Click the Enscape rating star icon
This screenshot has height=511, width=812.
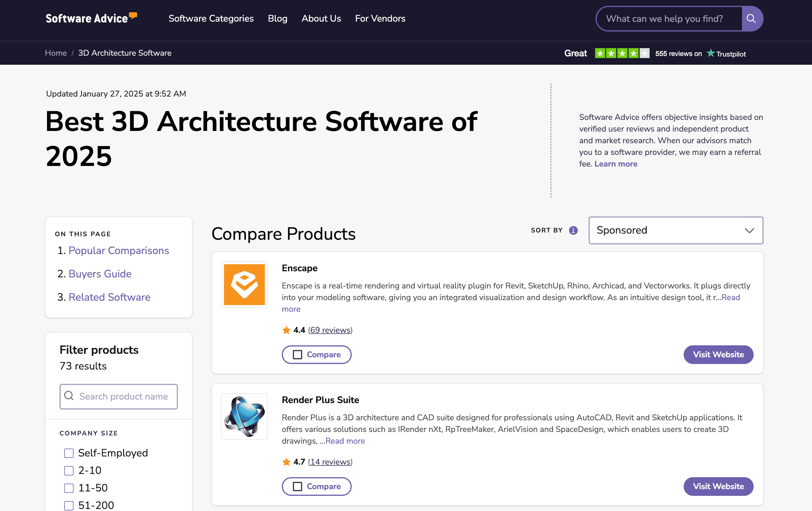pos(286,330)
